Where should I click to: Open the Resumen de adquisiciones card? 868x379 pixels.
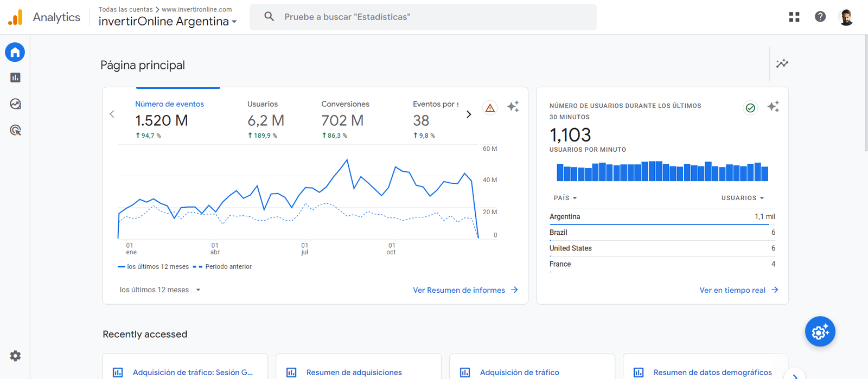359,367
